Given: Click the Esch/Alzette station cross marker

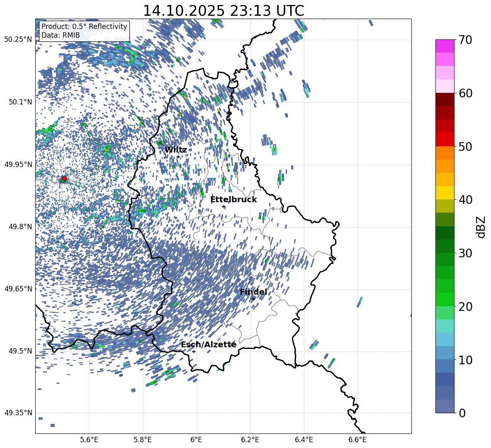Looking at the screenshot, I should pyautogui.click(x=194, y=351).
